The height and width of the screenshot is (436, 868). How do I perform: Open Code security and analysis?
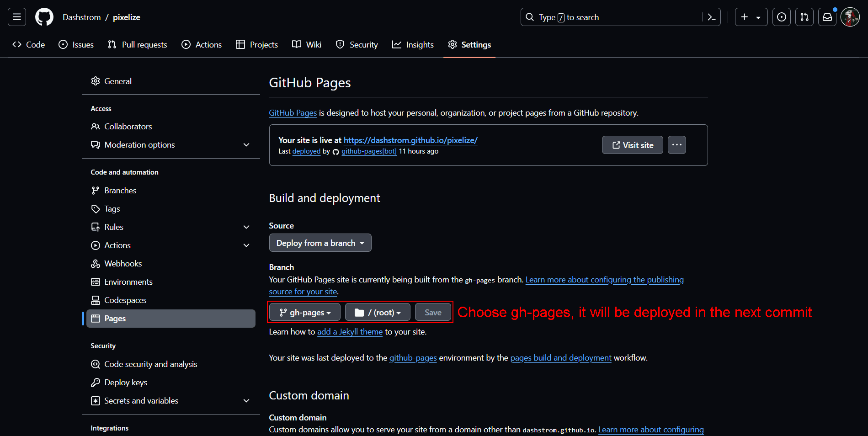coord(171,364)
